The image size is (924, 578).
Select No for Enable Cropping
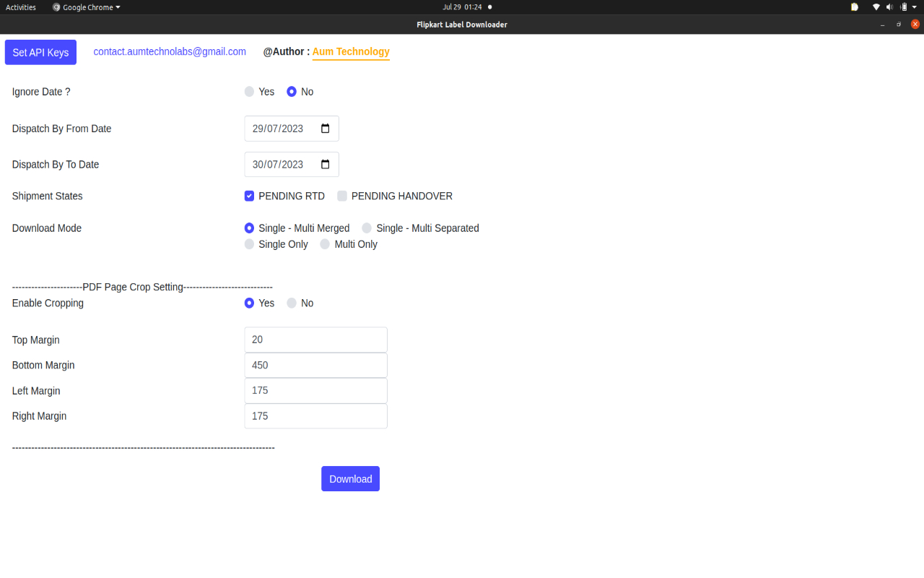(292, 303)
